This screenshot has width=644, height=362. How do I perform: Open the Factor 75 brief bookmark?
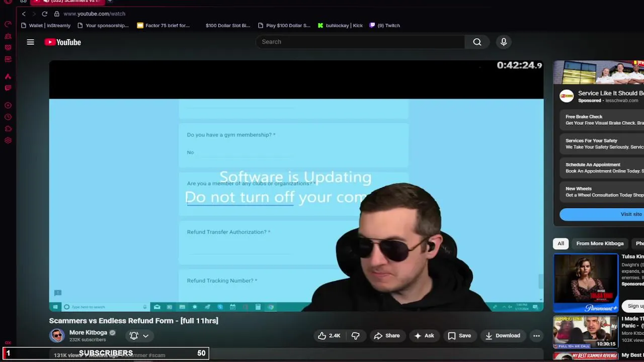coord(164,25)
